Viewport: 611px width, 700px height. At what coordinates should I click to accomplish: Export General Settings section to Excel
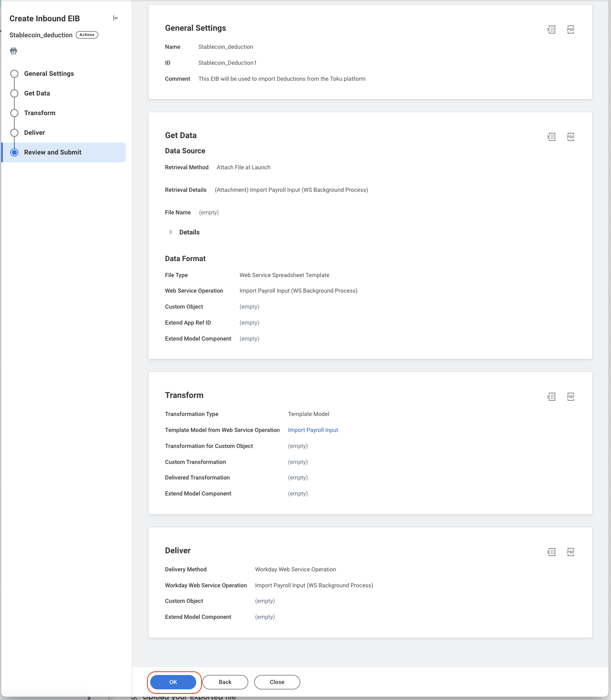tap(551, 30)
